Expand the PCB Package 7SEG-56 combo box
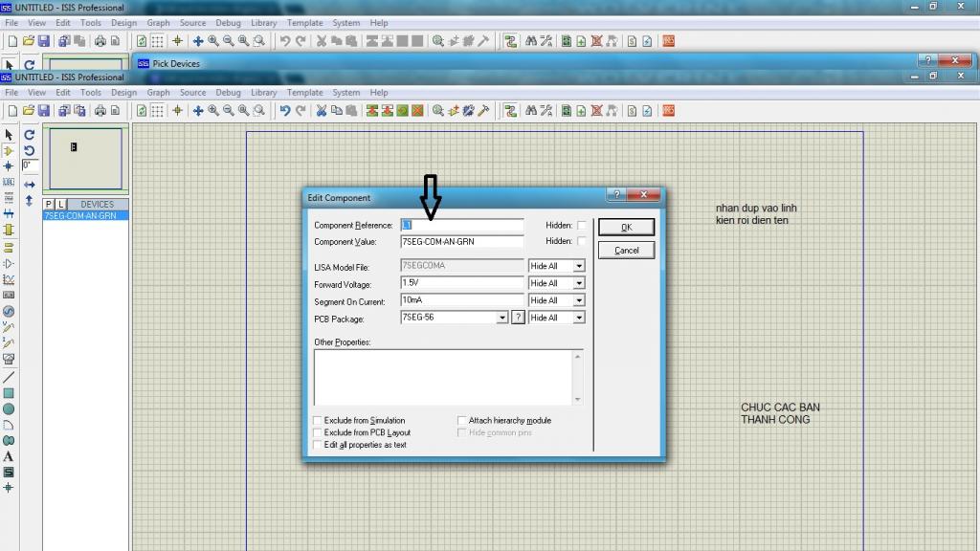 click(x=501, y=318)
